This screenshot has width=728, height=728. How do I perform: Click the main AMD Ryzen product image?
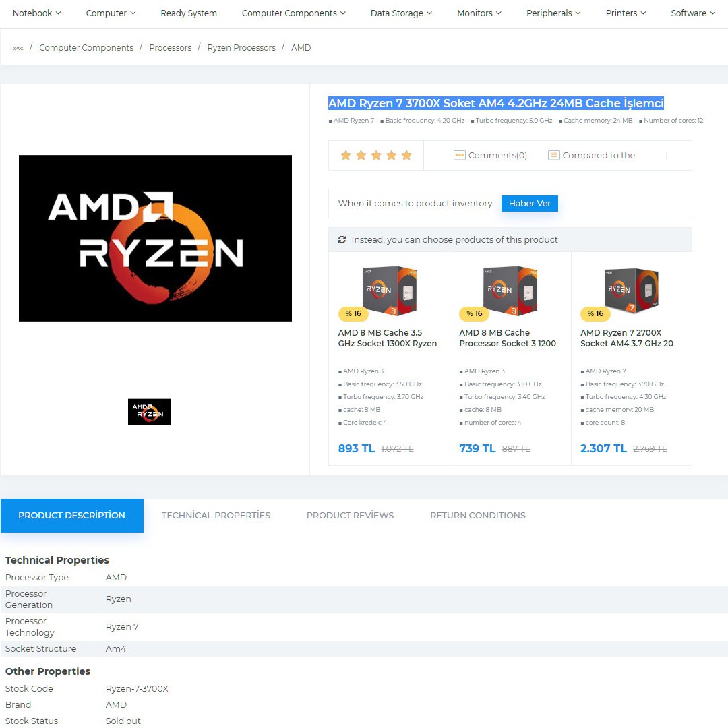point(155,238)
